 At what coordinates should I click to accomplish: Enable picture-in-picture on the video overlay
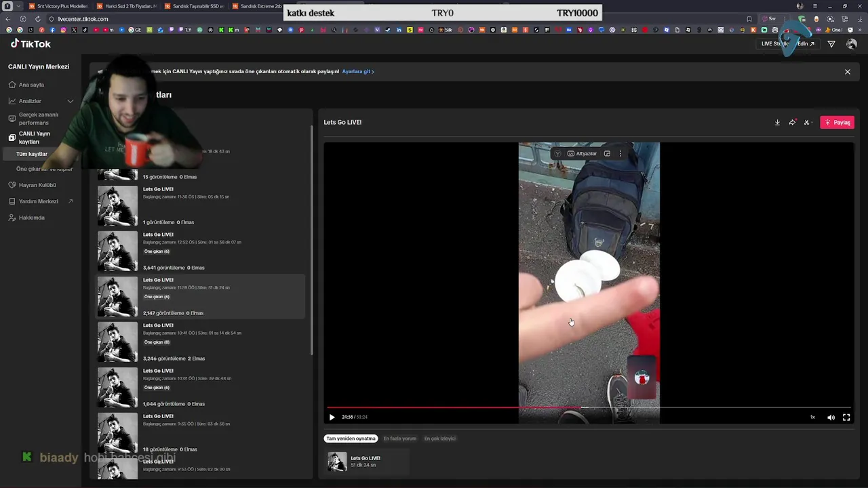607,154
